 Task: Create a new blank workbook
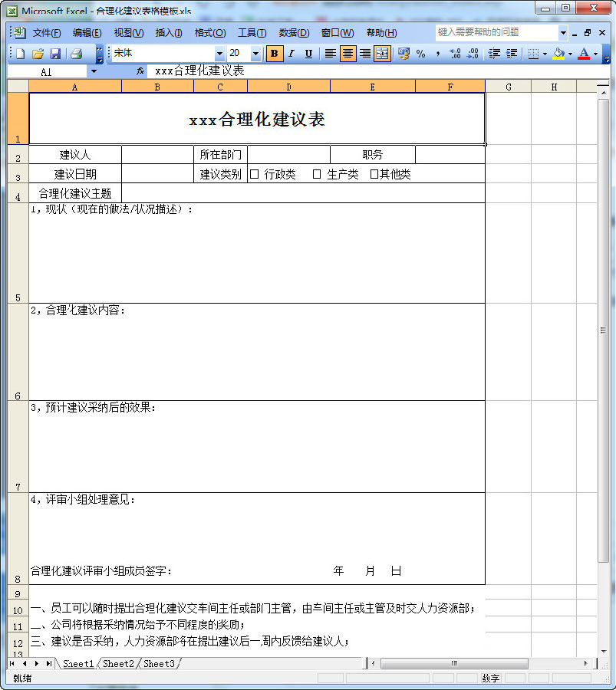click(18, 54)
